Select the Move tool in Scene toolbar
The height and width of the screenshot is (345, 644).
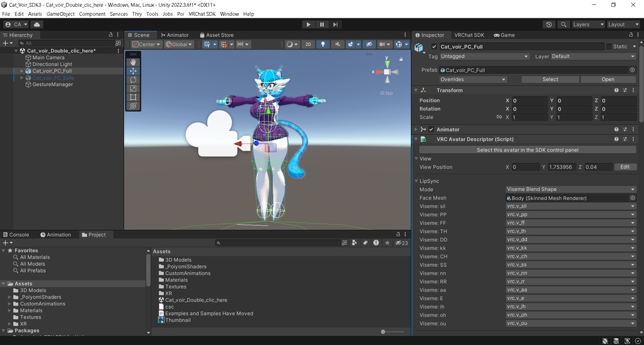pyautogui.click(x=133, y=71)
